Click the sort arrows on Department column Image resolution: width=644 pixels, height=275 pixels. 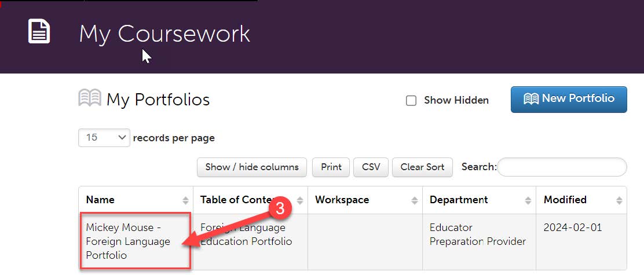coord(528,200)
